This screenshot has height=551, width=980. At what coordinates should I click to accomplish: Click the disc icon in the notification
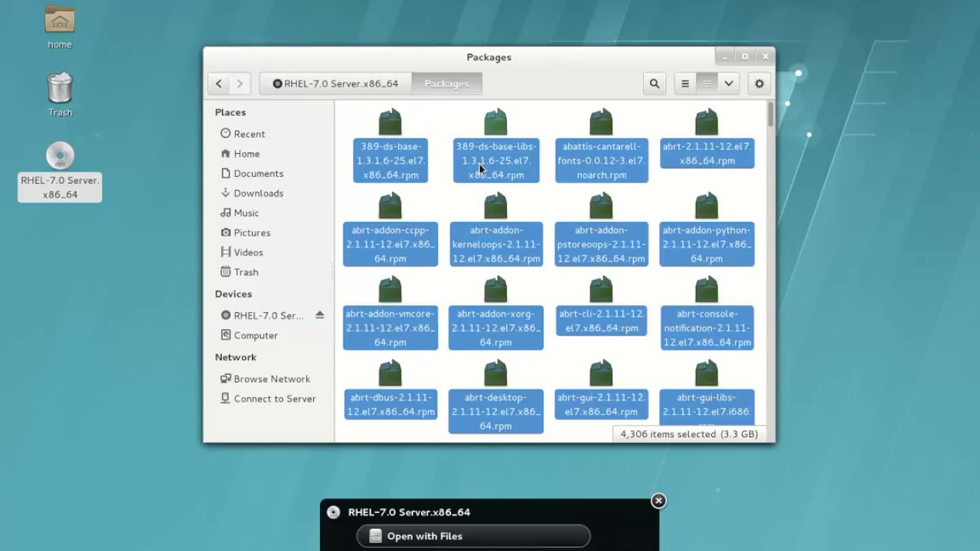333,512
